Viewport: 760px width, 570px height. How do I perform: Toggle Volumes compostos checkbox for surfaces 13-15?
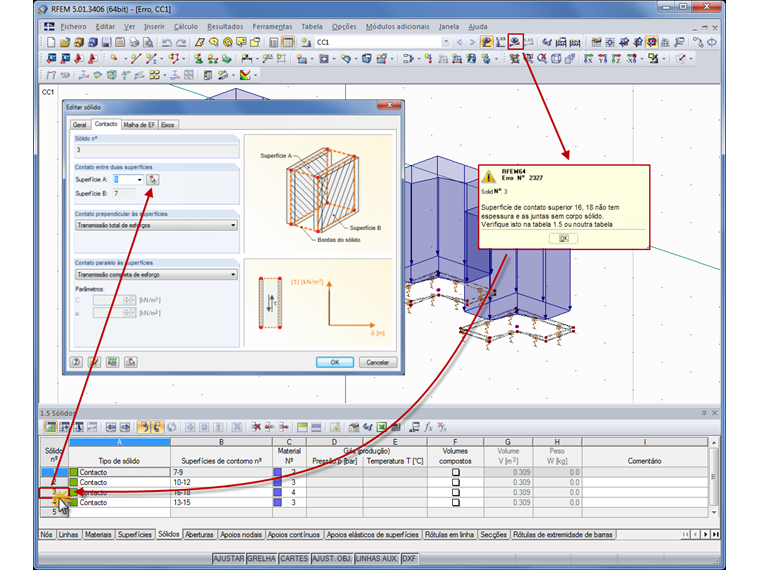[x=456, y=503]
